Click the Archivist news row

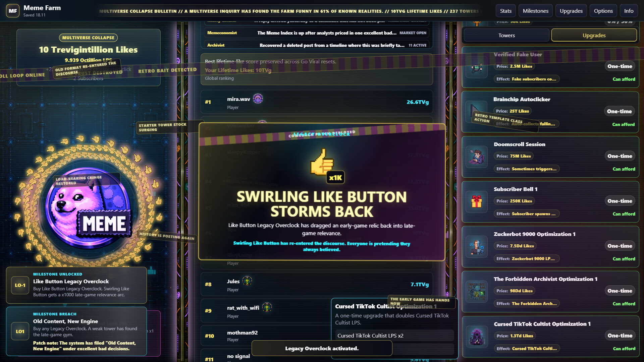317,45
